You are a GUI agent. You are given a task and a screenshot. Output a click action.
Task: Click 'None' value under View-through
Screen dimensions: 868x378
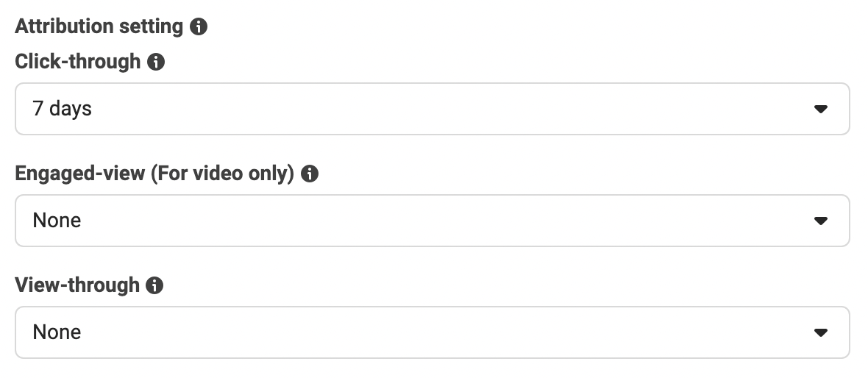[x=57, y=332]
